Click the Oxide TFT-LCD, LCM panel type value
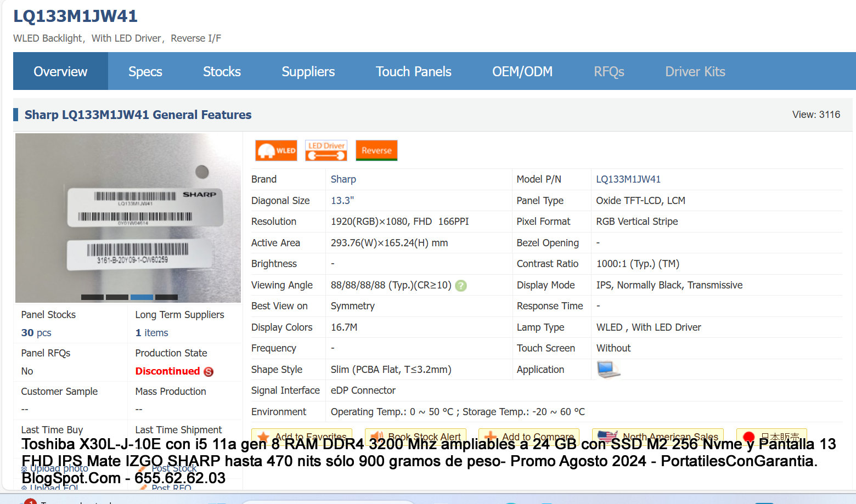 [640, 201]
